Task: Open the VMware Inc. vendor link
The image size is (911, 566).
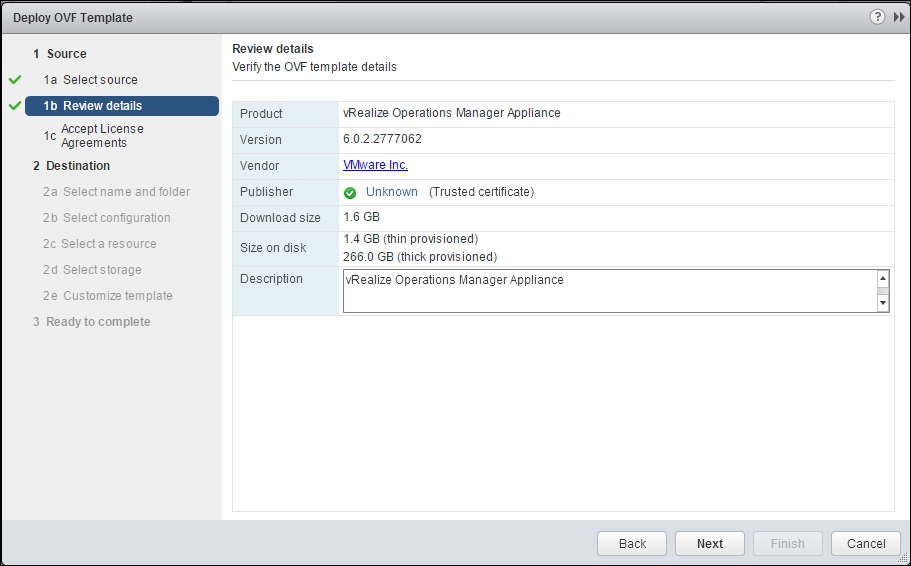Action: (x=375, y=165)
